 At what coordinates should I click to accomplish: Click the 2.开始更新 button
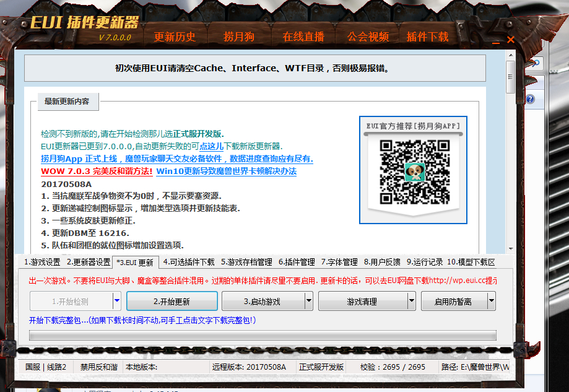[172, 301]
